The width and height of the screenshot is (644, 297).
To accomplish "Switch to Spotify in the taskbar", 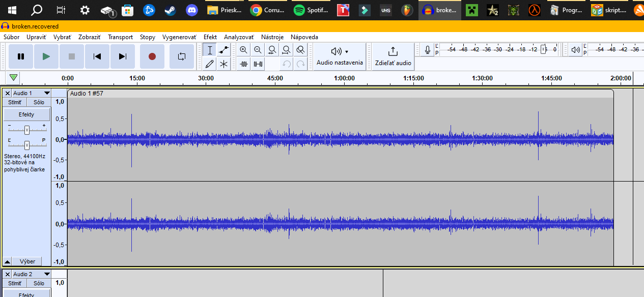I will tap(312, 10).
